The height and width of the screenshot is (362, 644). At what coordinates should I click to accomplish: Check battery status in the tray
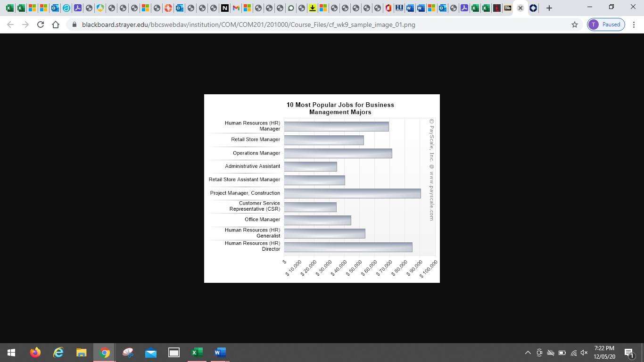click(x=562, y=353)
